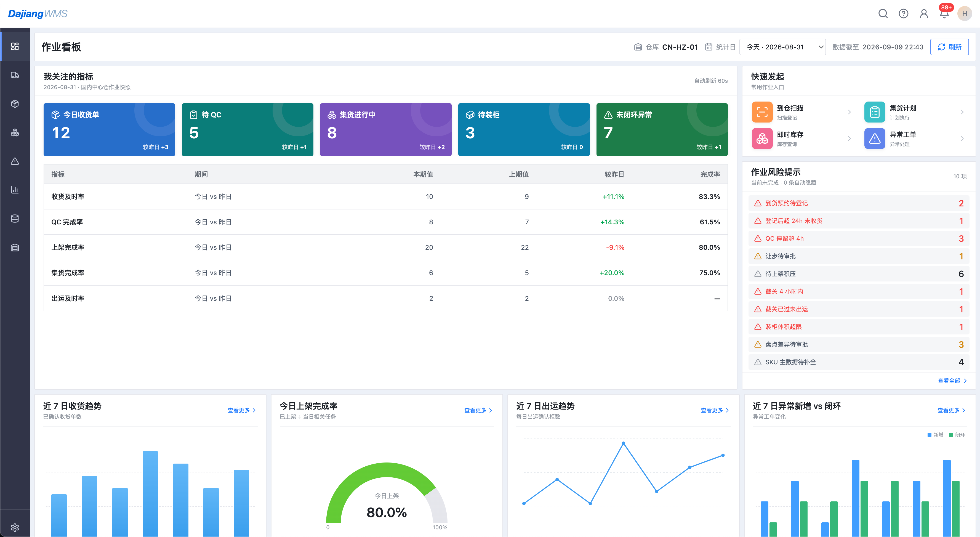The width and height of the screenshot is (980, 537).
Task: Open 查看更多 for 近 7 日异常新增 vs 闭环
Action: (952, 410)
